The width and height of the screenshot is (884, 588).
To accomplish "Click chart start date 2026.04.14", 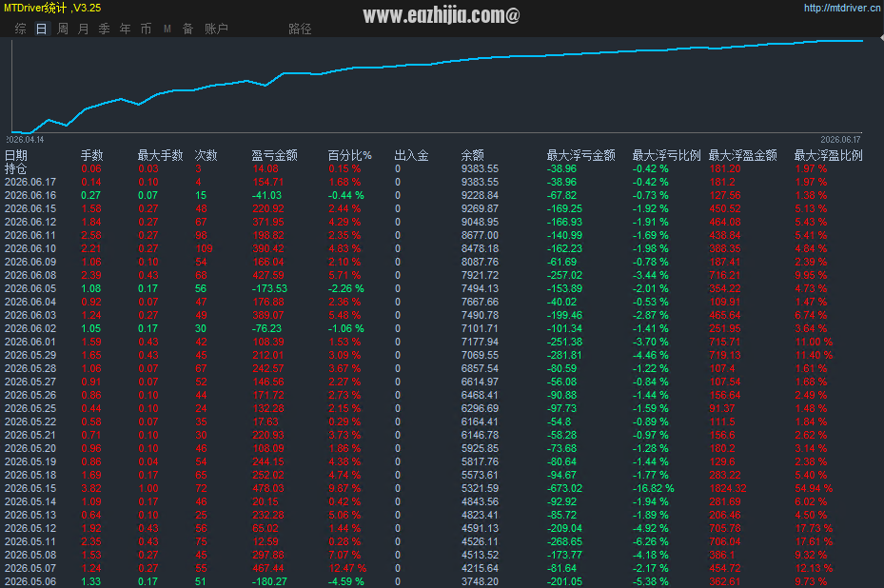I will [25, 139].
